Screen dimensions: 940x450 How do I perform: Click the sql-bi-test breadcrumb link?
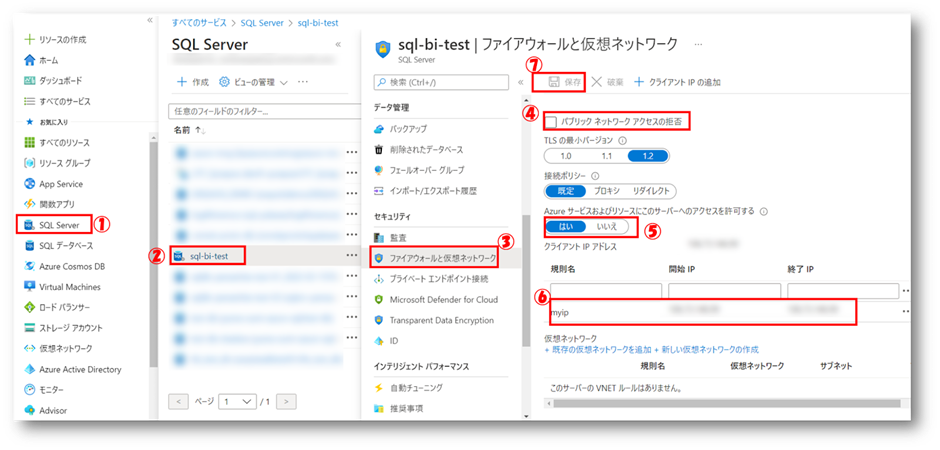pyautogui.click(x=318, y=23)
